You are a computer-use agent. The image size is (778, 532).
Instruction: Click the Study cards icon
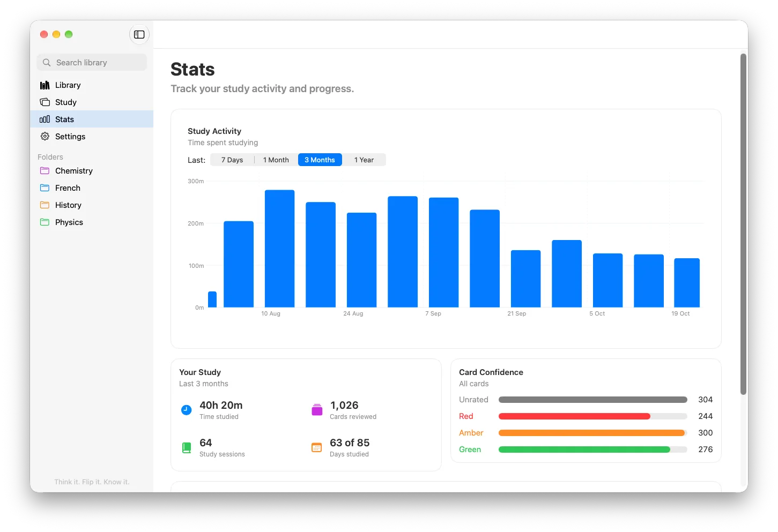pos(45,102)
